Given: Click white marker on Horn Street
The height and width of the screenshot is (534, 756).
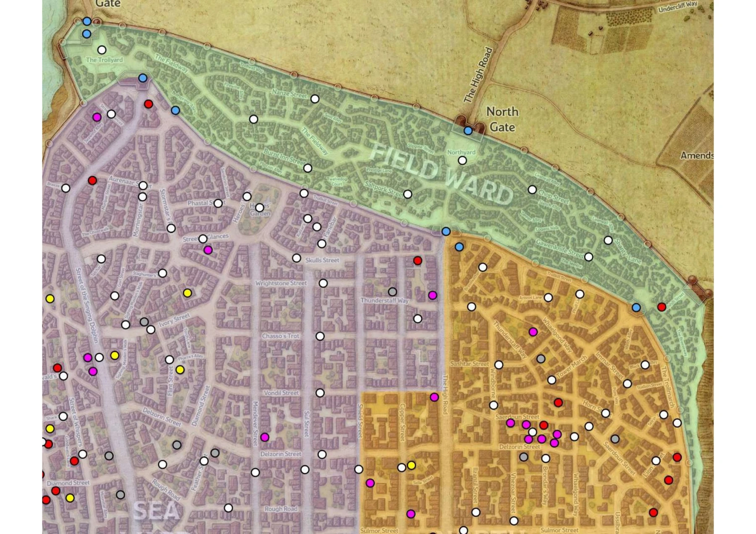Looking at the screenshot, I should pyautogui.click(x=606, y=413).
